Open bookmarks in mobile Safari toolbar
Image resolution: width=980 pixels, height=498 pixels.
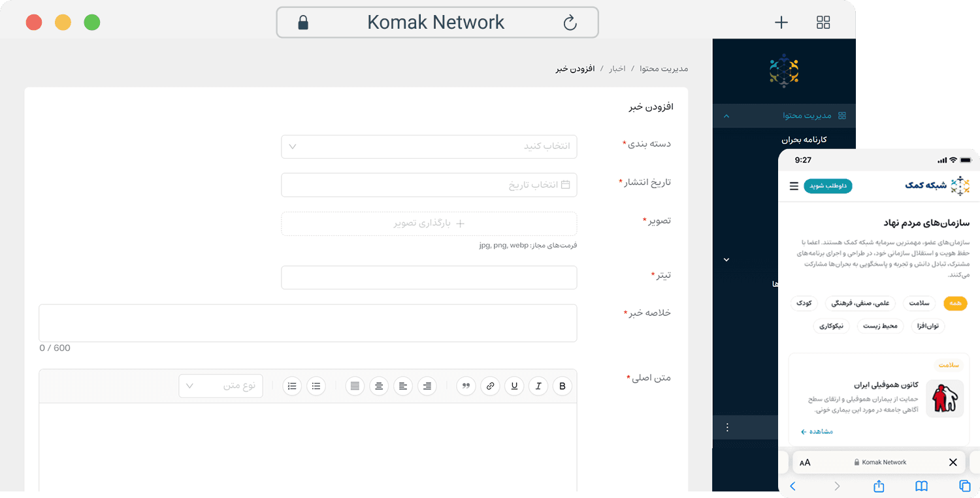pos(921,486)
